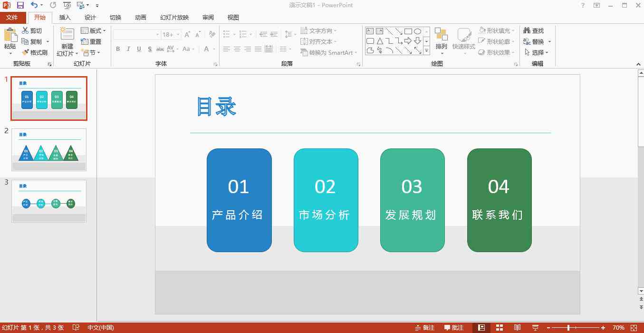Switch to the Slide Show (幻灯片放映) tab
Image resolution: width=644 pixels, height=333 pixels.
tap(174, 18)
